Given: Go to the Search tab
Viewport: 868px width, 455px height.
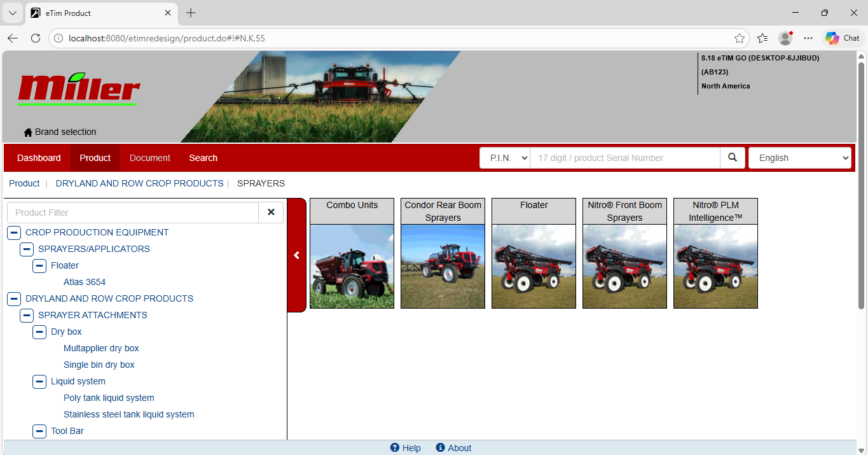Looking at the screenshot, I should click(203, 158).
